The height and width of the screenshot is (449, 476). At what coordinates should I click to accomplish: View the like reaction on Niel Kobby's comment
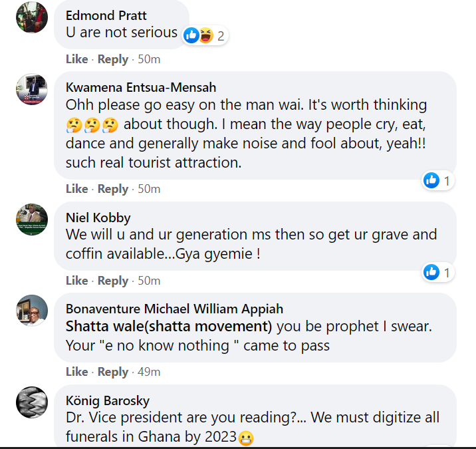(438, 271)
